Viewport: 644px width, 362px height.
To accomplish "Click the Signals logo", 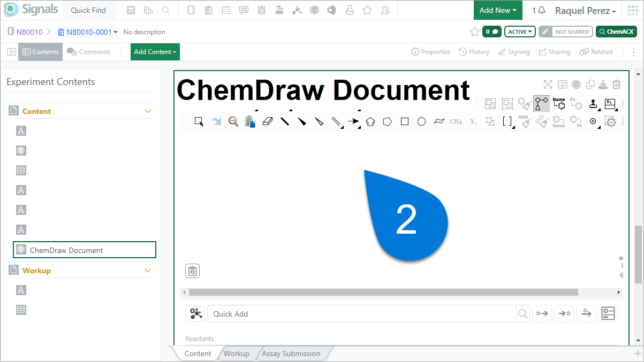I will [30, 10].
